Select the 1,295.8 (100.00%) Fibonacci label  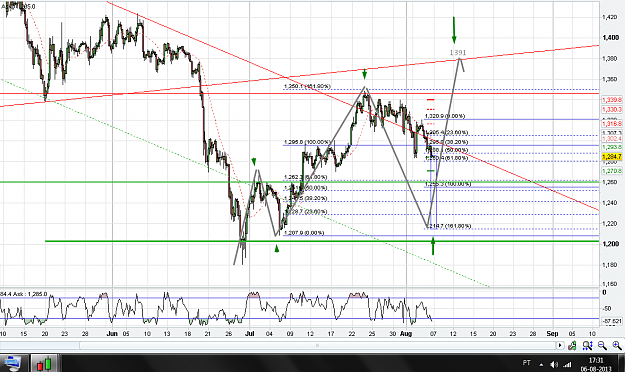tap(307, 142)
